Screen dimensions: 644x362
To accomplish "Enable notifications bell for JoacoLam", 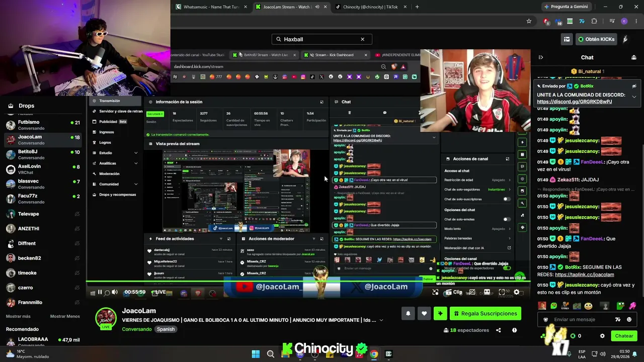I will click(x=408, y=313).
